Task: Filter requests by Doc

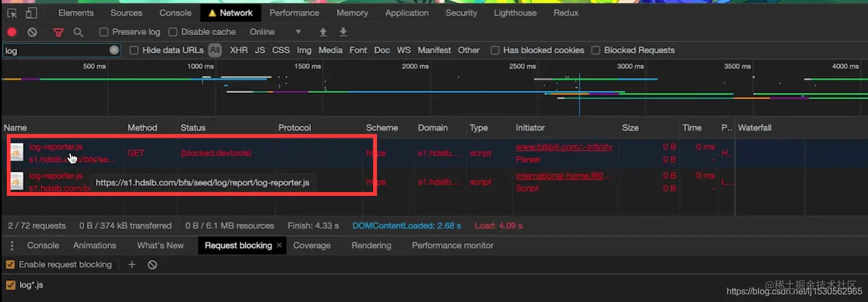Action: (382, 51)
